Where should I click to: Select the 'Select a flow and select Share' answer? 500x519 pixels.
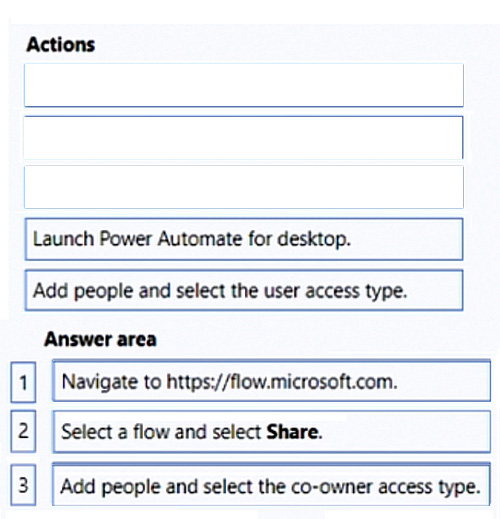pyautogui.click(x=271, y=432)
